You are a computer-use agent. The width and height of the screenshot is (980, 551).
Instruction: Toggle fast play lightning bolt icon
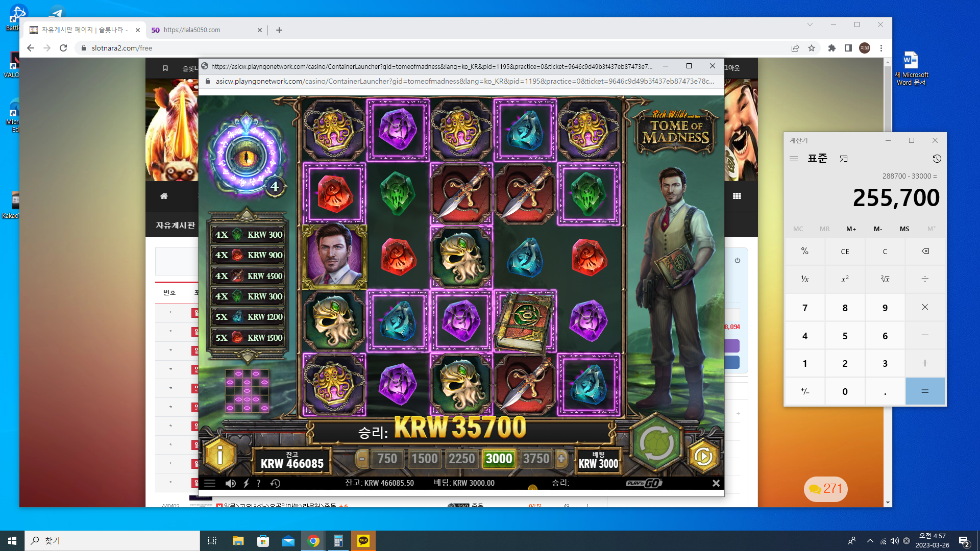point(246,483)
